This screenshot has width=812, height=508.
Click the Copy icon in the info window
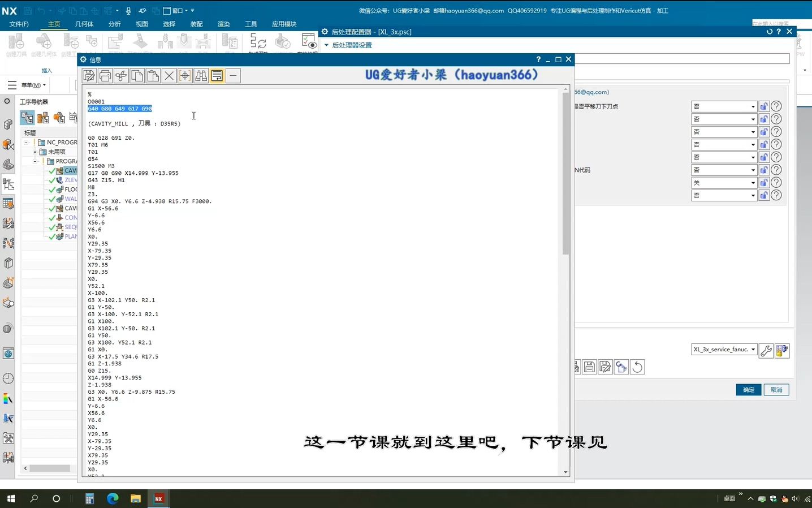click(137, 75)
